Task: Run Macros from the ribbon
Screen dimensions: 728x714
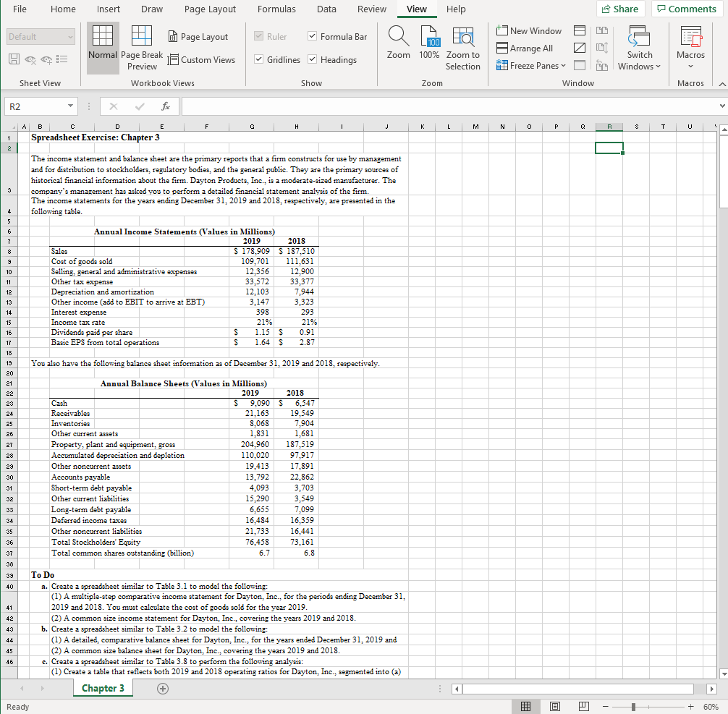Action: pos(690,45)
